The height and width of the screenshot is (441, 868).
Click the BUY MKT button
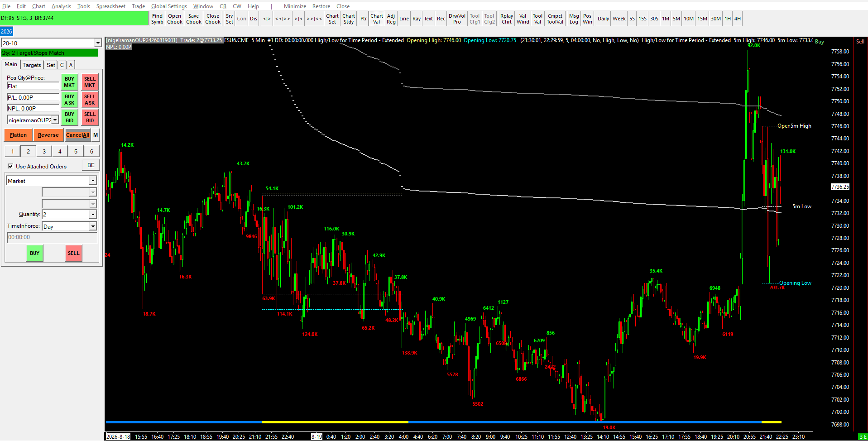(x=69, y=82)
